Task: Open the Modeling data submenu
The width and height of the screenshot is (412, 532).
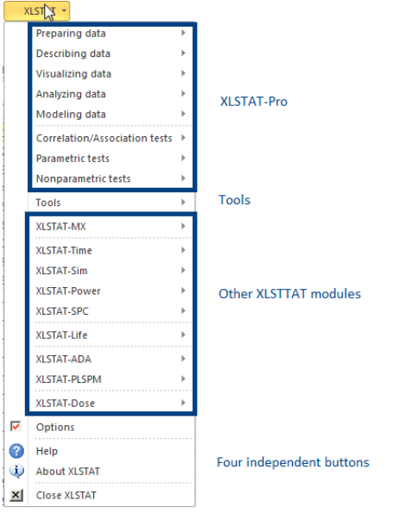Action: click(111, 114)
